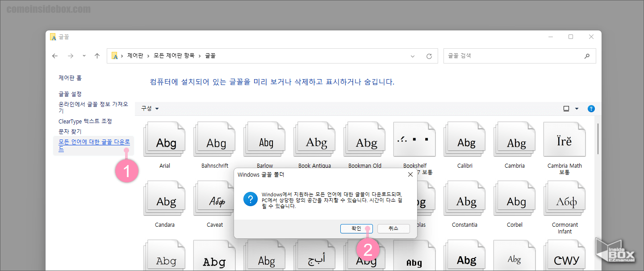The image size is (644, 271).
Task: Go back with the left arrow
Action: coord(55,56)
